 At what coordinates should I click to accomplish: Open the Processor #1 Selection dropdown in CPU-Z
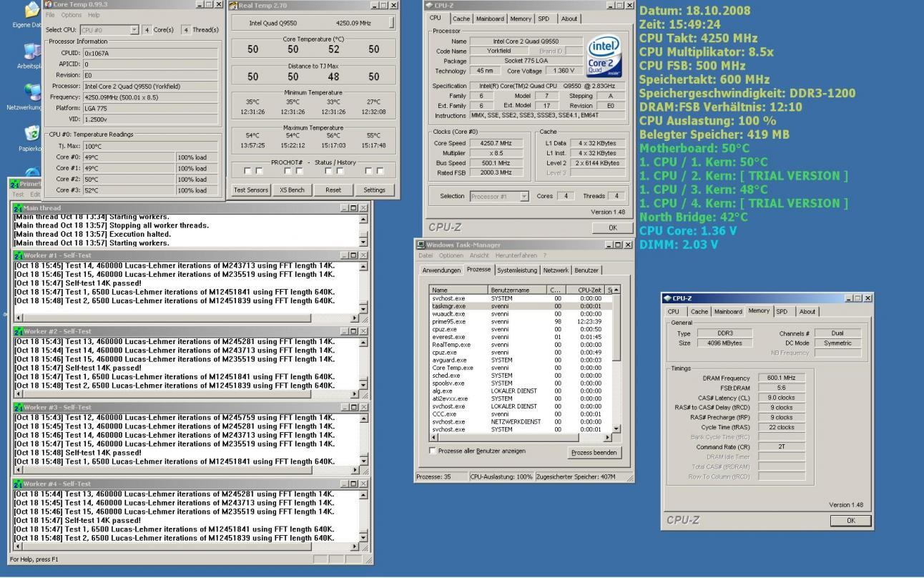tap(524, 196)
